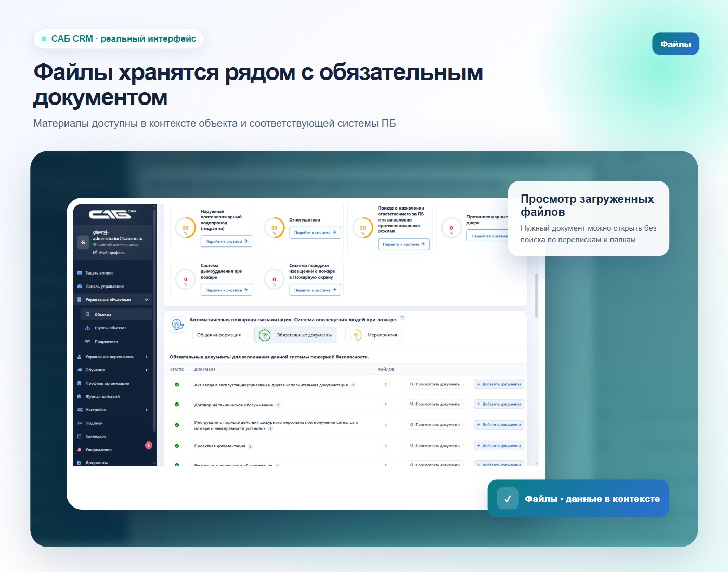Click the hierarchy icon beside Группы объектов

pos(87,328)
